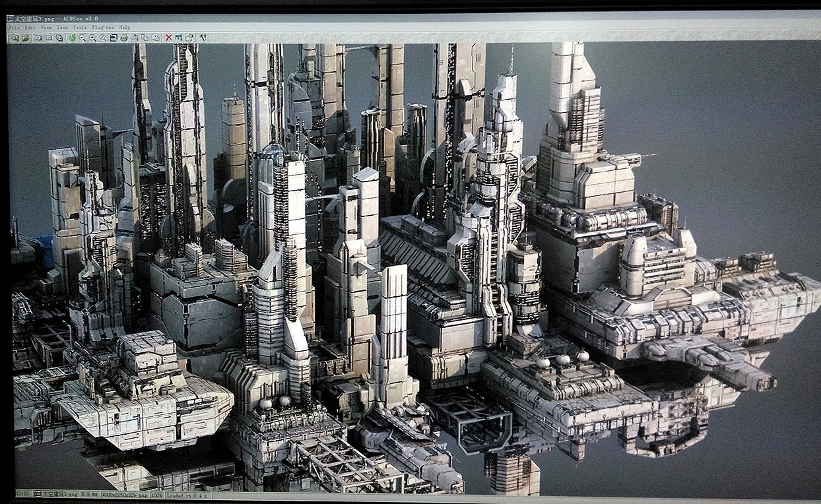The width and height of the screenshot is (821, 504).
Task: Click the Zoom out magnifier
Action: point(82,38)
